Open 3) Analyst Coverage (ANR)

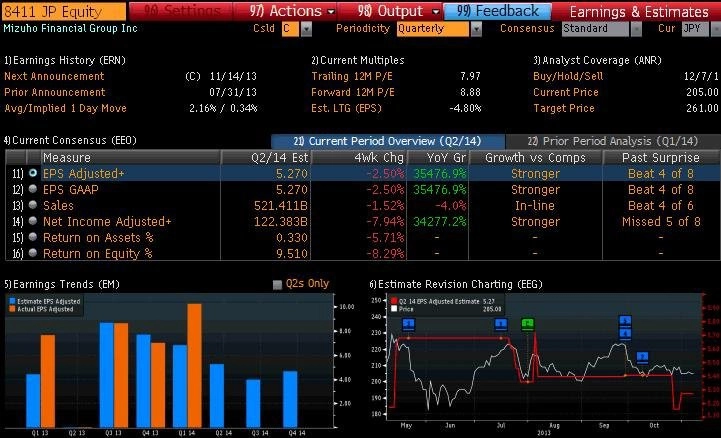[597, 60]
